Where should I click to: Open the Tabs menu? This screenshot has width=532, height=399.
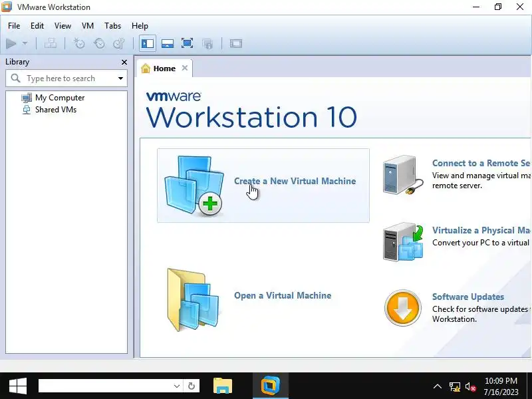112,26
